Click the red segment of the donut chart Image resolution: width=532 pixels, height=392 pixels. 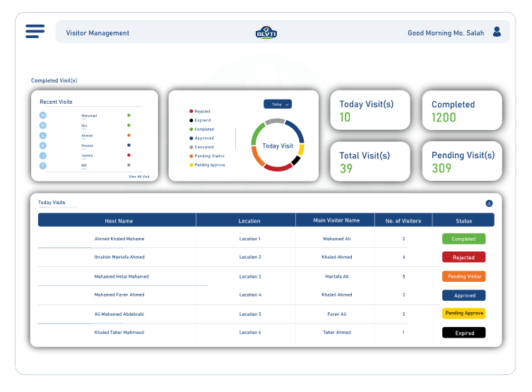click(278, 167)
